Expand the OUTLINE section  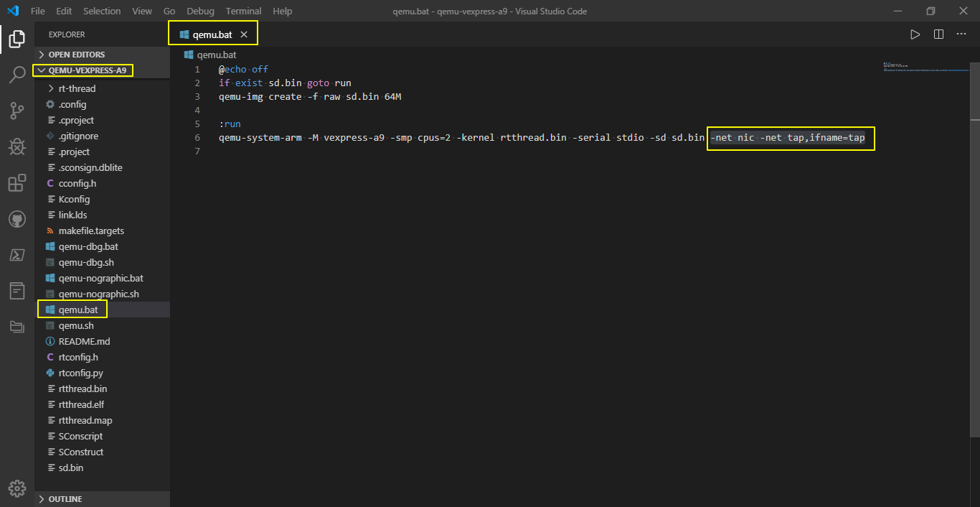click(65, 498)
